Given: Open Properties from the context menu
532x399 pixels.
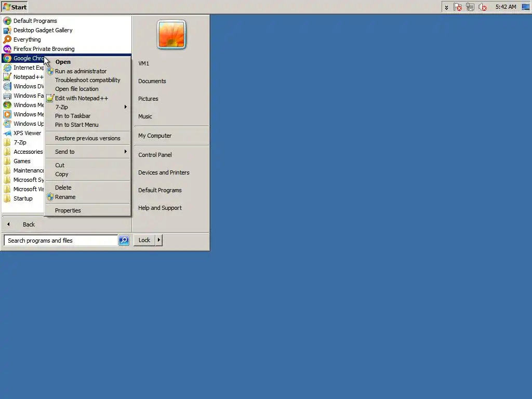Looking at the screenshot, I should pyautogui.click(x=88, y=210).
